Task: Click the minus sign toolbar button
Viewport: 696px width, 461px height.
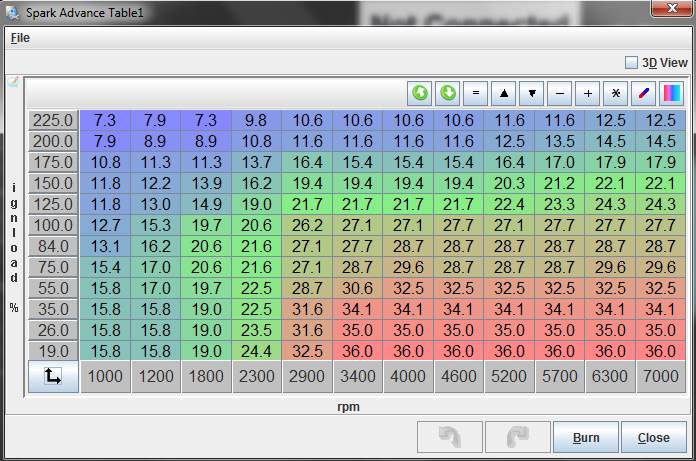Action: coord(560,93)
